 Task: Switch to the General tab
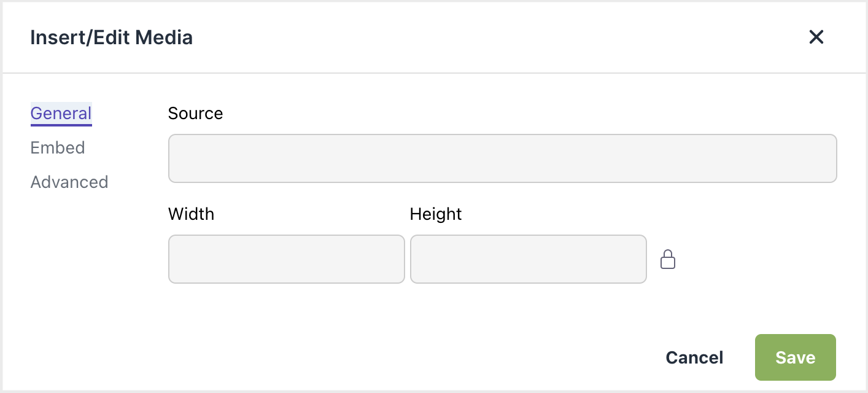point(61,114)
